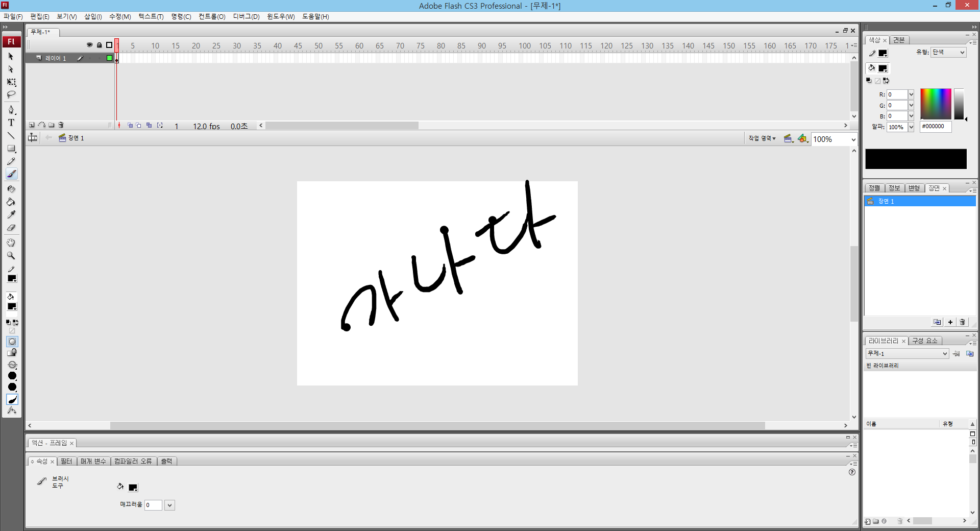The image size is (980, 531).
Task: Click the Delete Scene trash icon
Action: tap(963, 322)
